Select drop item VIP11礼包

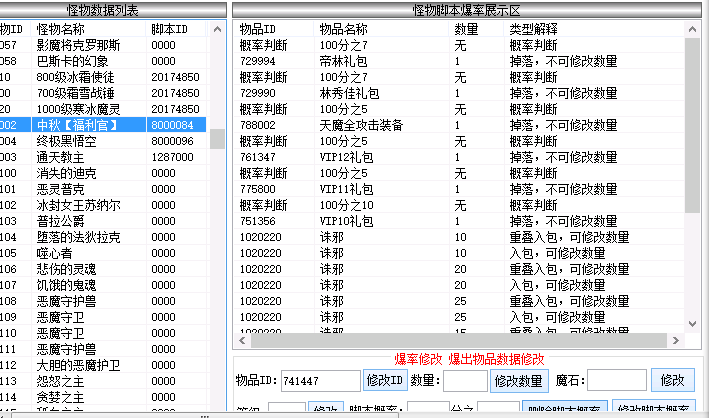tap(346, 189)
